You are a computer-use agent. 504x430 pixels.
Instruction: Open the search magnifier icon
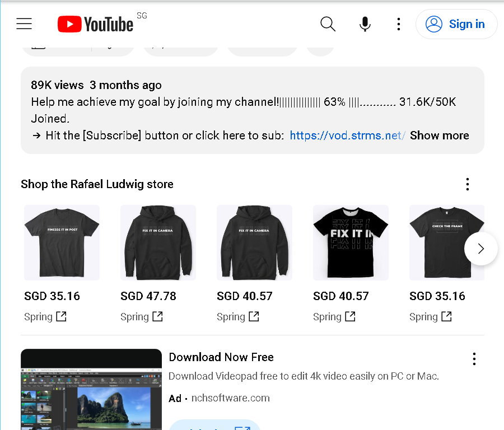pos(328,24)
